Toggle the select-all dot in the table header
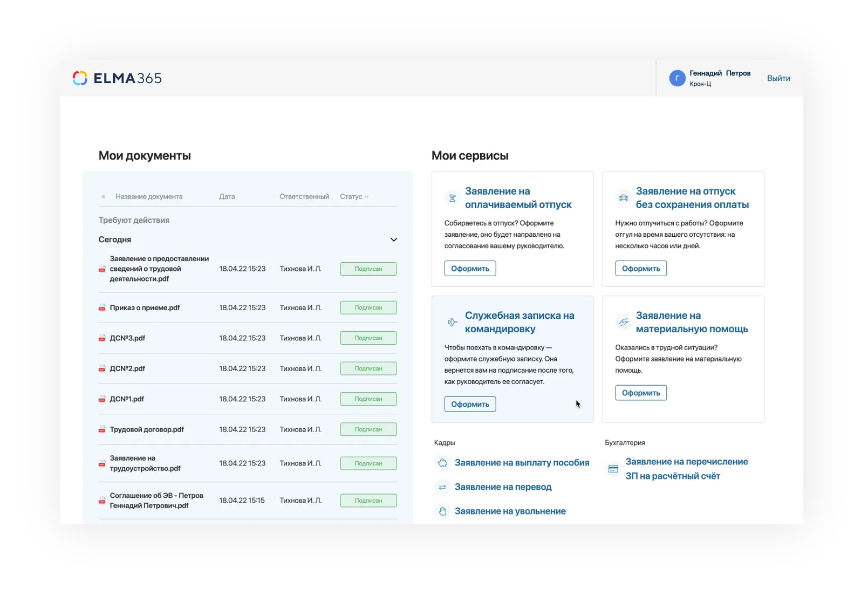 click(x=103, y=197)
